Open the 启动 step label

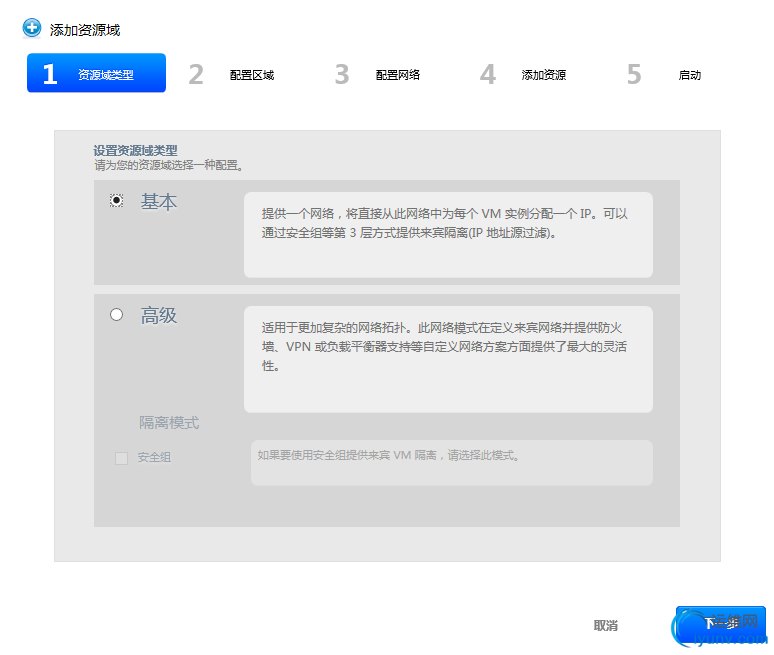(690, 75)
